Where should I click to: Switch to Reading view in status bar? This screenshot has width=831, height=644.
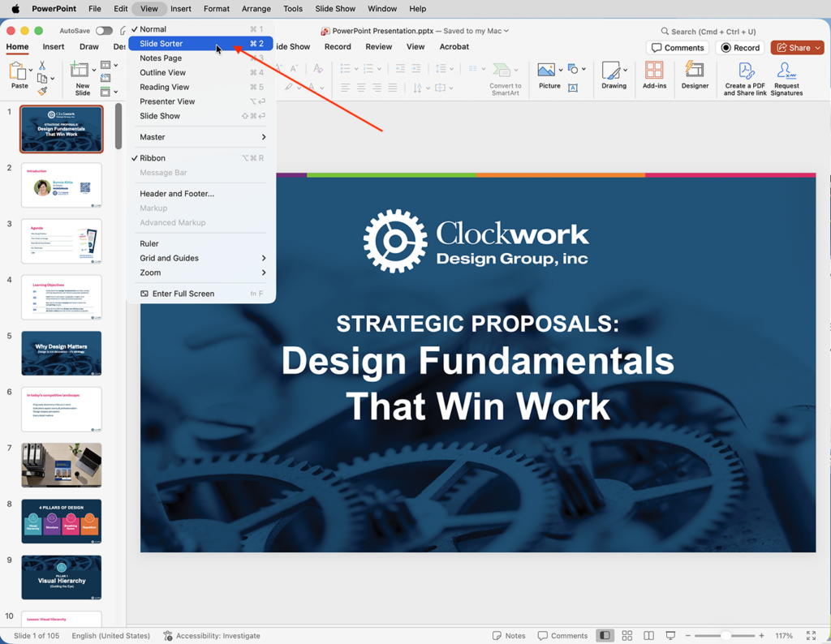coord(648,635)
